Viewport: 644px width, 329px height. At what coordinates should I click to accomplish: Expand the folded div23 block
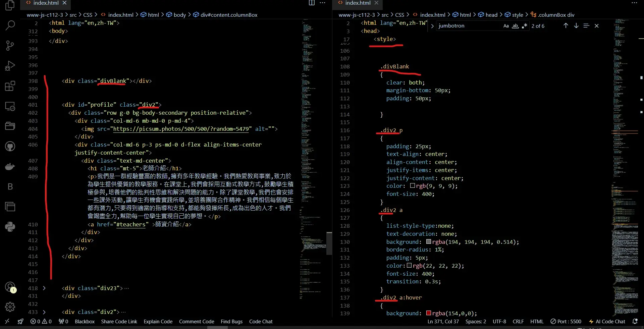tap(44, 288)
